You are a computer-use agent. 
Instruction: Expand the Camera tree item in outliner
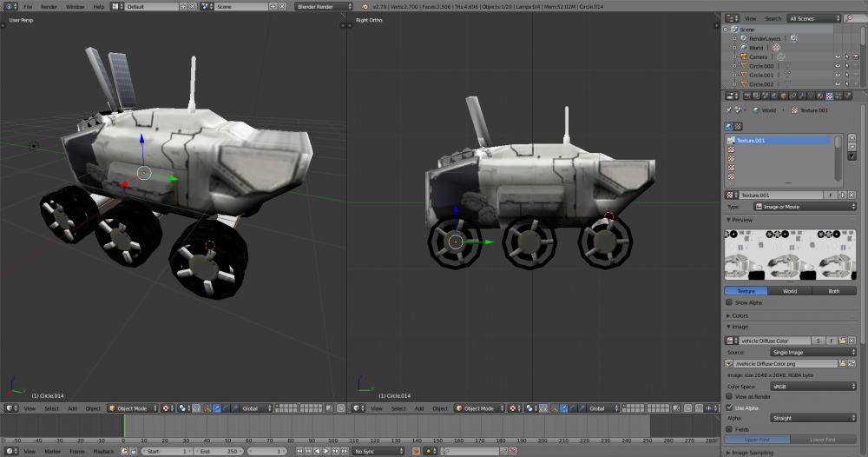pyautogui.click(x=734, y=57)
